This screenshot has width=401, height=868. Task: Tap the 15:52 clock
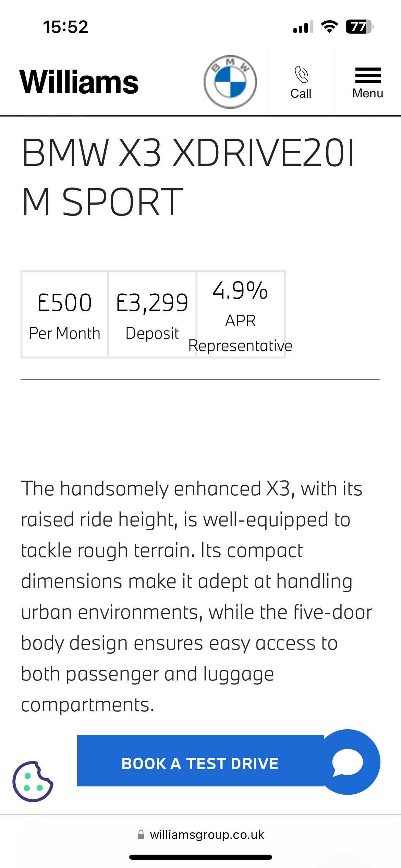(x=65, y=27)
